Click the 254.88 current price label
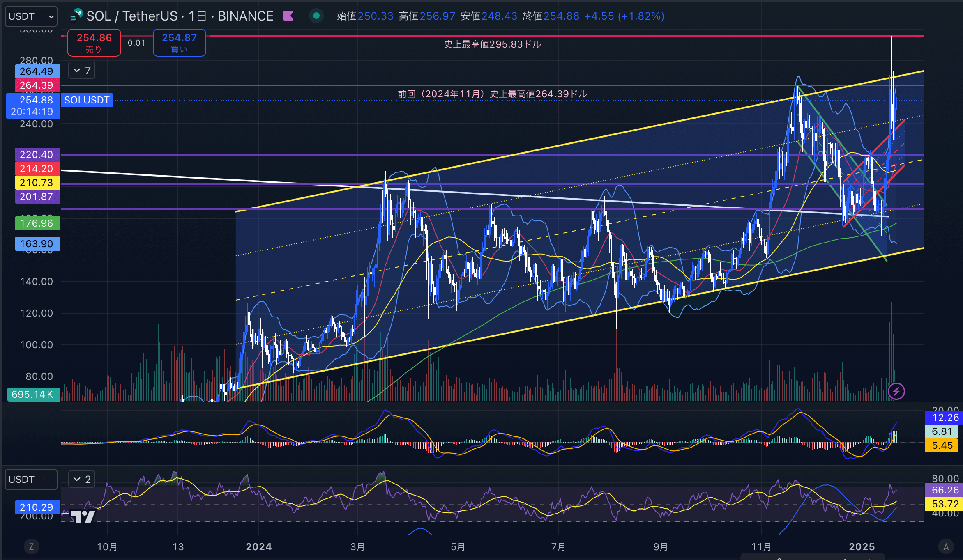963x560 pixels. point(33,106)
